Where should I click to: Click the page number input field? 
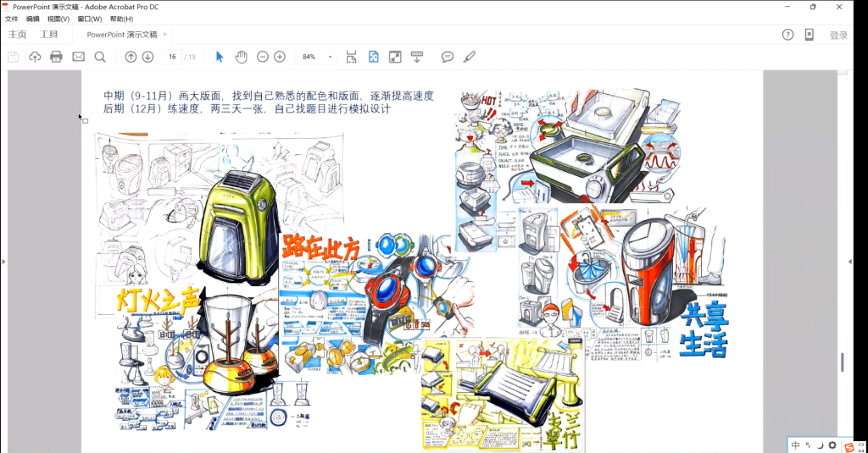click(x=172, y=57)
